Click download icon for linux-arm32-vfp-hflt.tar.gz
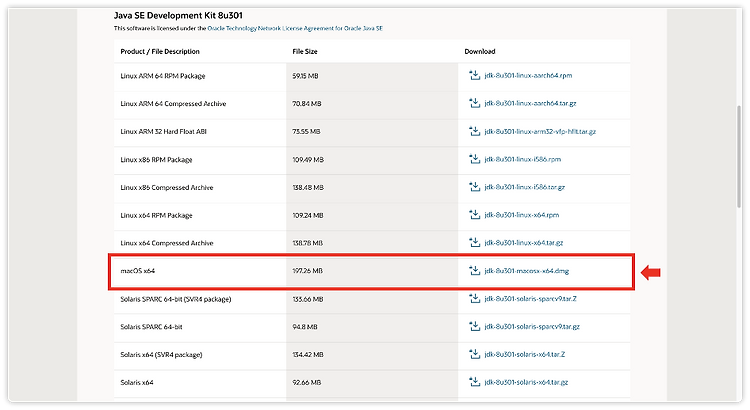Screen dimensions: 750x410 (474, 131)
